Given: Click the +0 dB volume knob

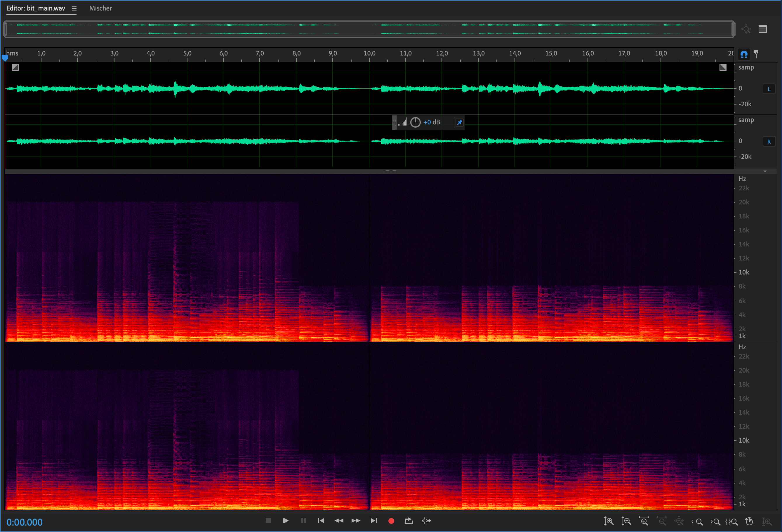Looking at the screenshot, I should [415, 122].
